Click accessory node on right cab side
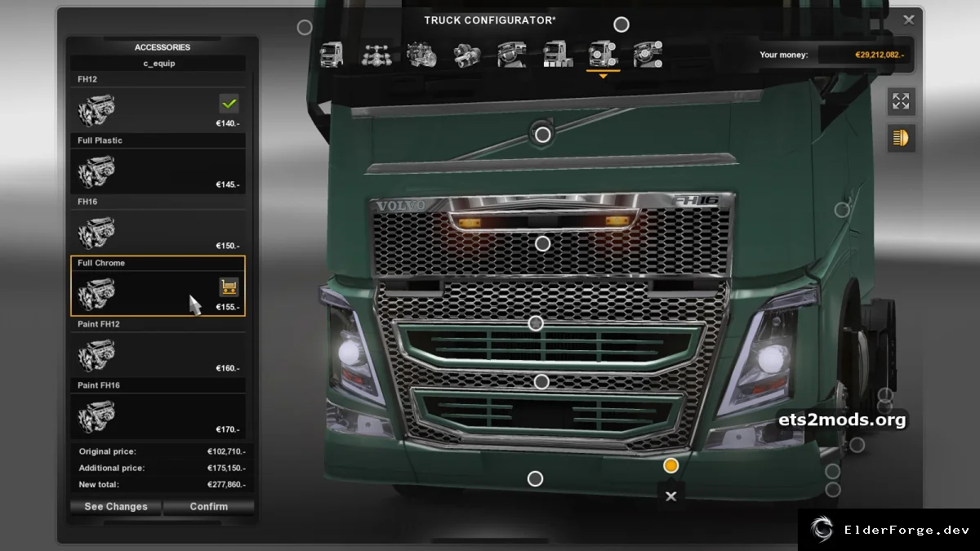The image size is (980, 551). coord(842,210)
